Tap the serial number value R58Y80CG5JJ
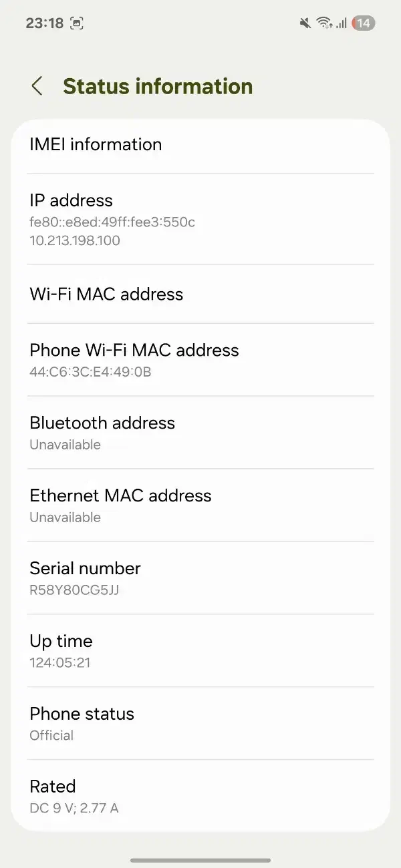Screen dimensions: 401x868 point(74,590)
